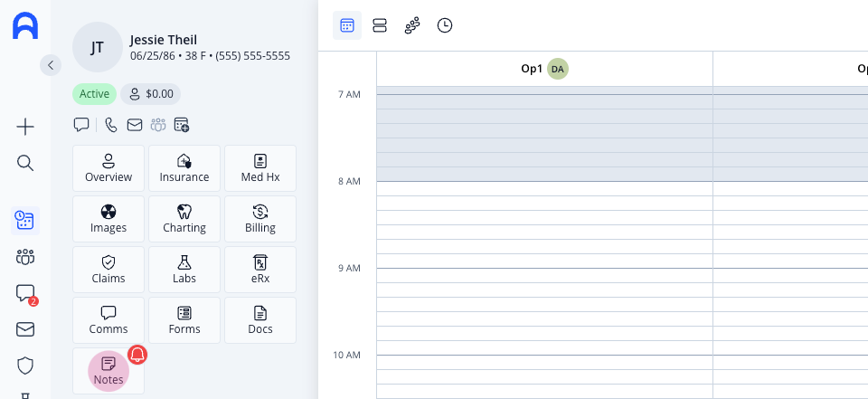Add an appointment with the calendar-plus icon
This screenshot has width=868, height=399.
182,125
